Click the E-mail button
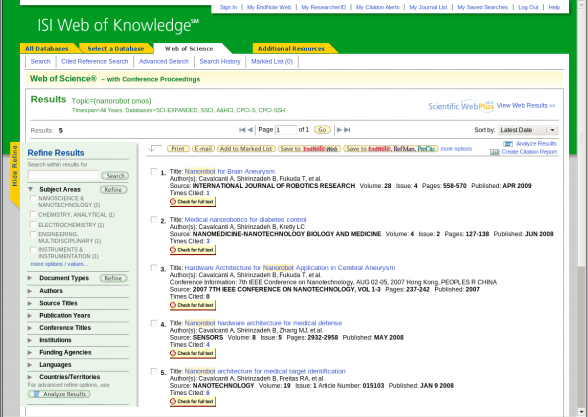Image resolution: width=588 pixels, height=417 pixels. 203,149
